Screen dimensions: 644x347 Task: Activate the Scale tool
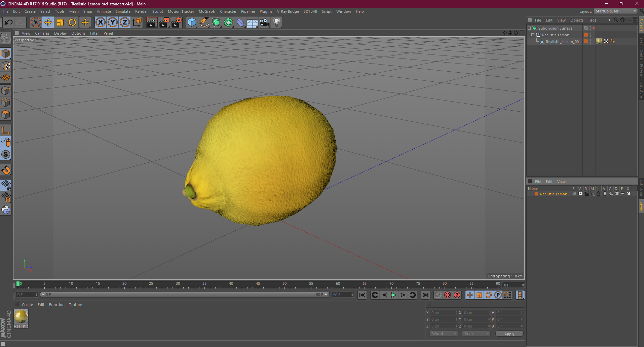[x=60, y=22]
